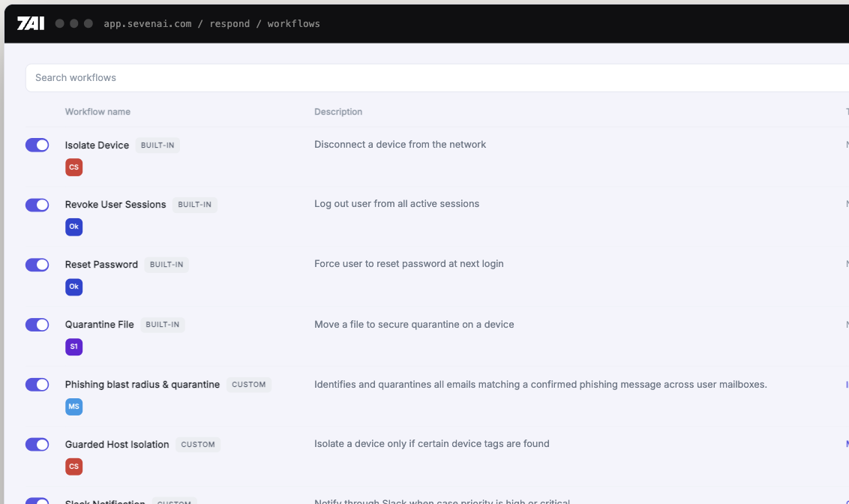
Task: Click 'Log out user from all active sessions'
Action: click(397, 204)
